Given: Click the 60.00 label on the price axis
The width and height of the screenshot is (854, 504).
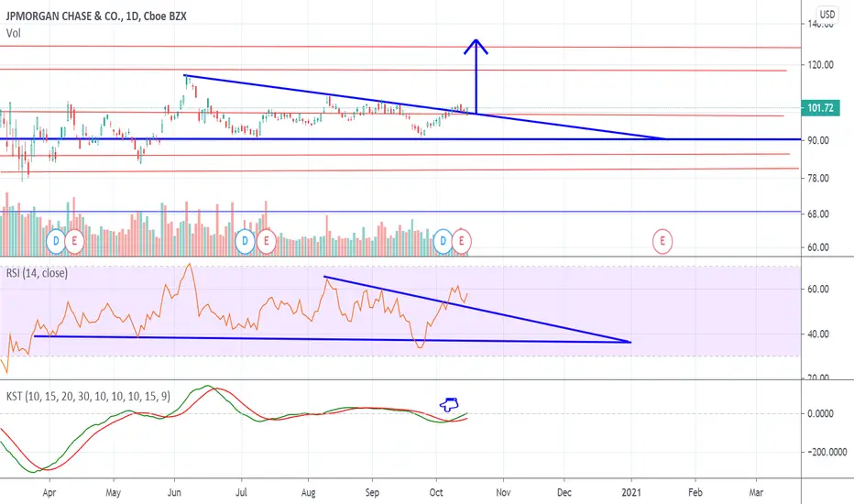Looking at the screenshot, I should 818,247.
